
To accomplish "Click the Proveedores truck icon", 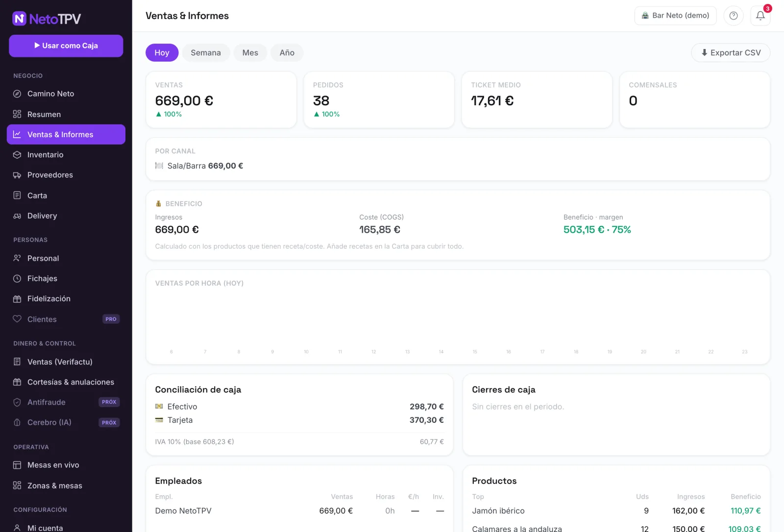I will [17, 175].
